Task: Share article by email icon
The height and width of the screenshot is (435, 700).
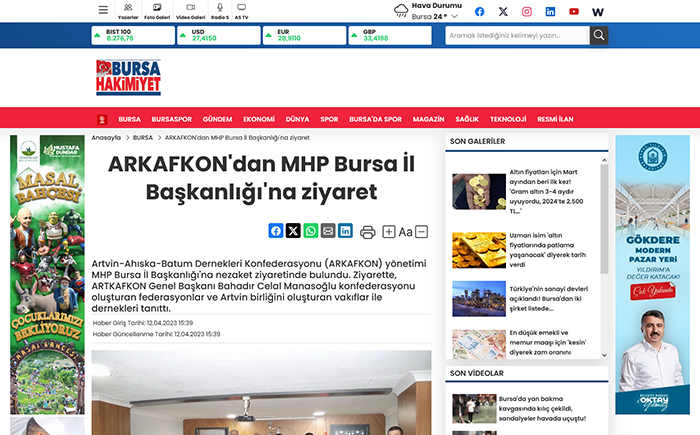Action: click(328, 231)
